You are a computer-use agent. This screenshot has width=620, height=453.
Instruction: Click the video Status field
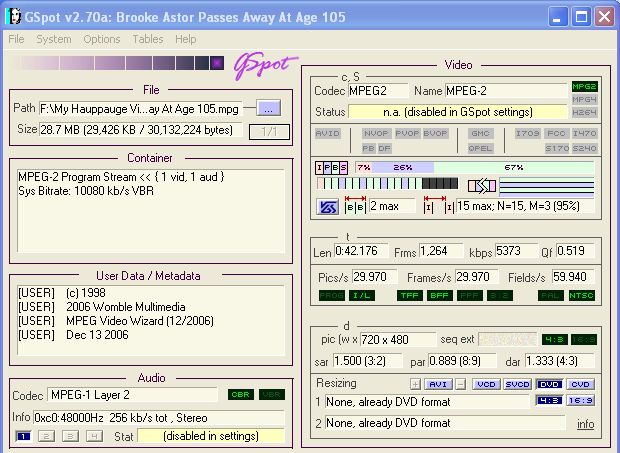458,112
